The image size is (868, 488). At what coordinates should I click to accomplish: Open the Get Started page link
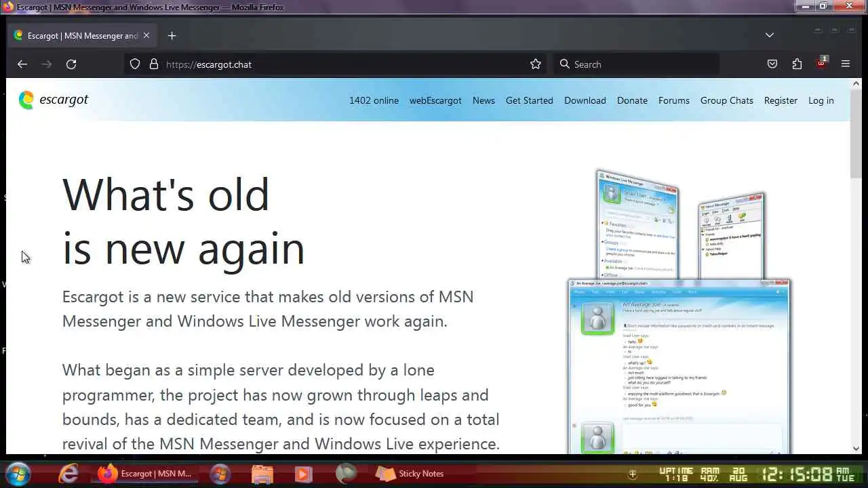point(530,100)
